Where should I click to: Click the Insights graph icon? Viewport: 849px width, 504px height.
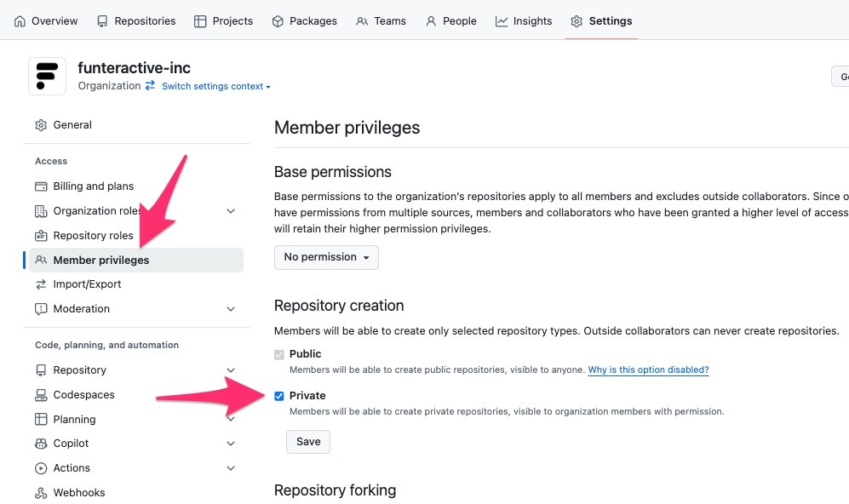coord(502,21)
